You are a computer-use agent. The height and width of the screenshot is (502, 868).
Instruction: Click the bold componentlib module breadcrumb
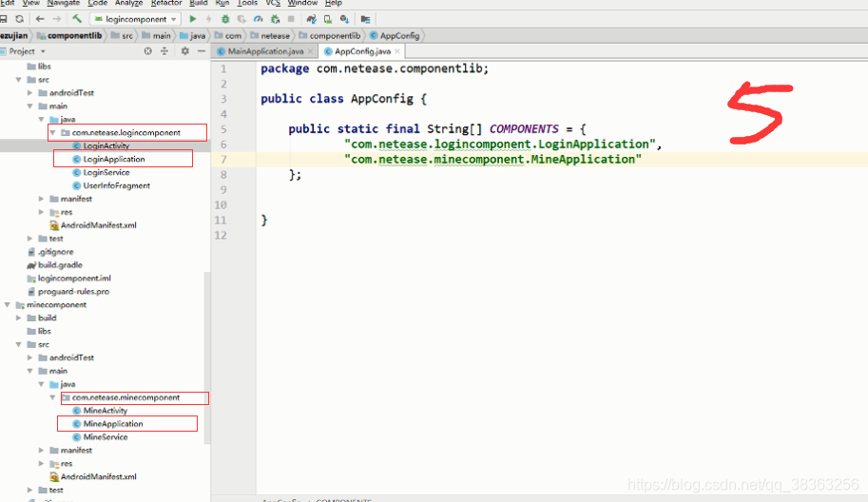click(x=74, y=35)
